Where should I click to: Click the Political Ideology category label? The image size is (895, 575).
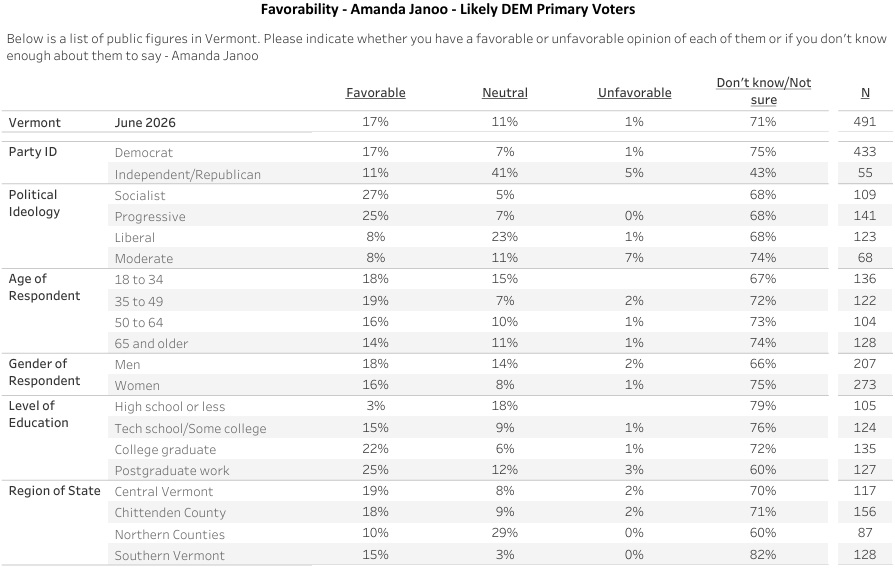coord(34,203)
